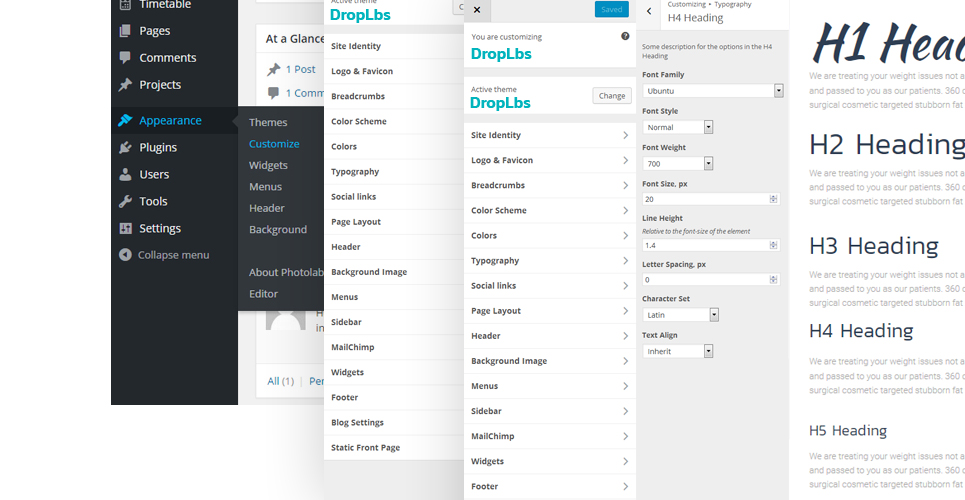
Task: Select Footer in the front customizer panel
Action: (550, 486)
